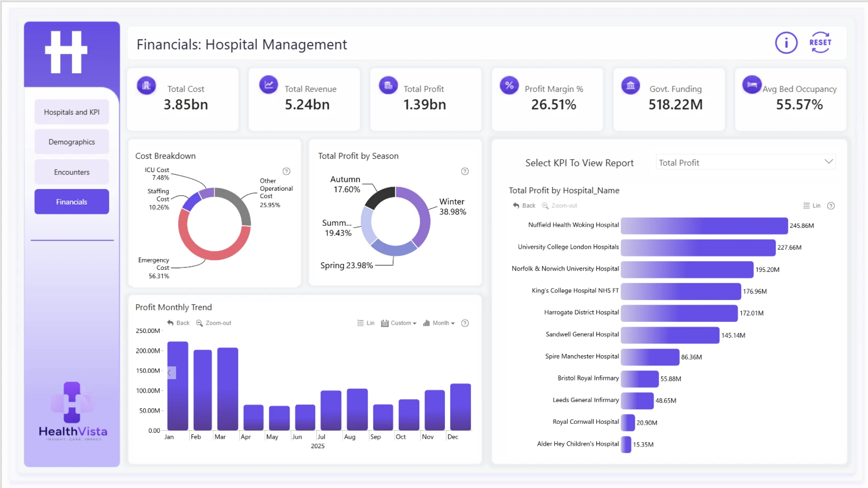Switch to Hospitals and KPI page
The width and height of the screenshot is (868, 488).
click(x=72, y=112)
